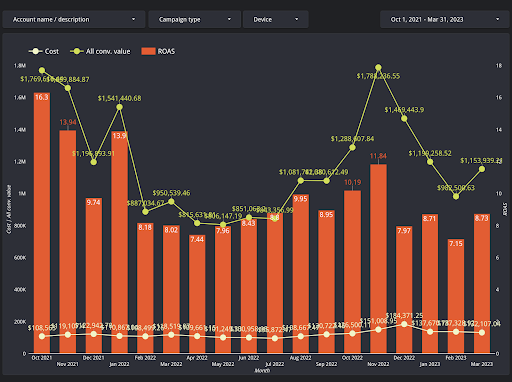Image resolution: width=512 pixels, height=382 pixels.
Task: Select the Nov 2022 bar labeled 11.84
Action: click(x=378, y=258)
